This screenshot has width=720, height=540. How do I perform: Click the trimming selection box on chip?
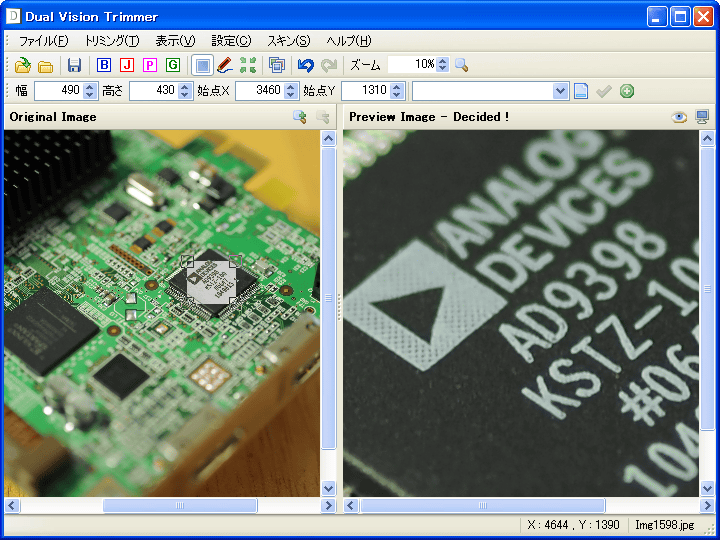coord(212,281)
